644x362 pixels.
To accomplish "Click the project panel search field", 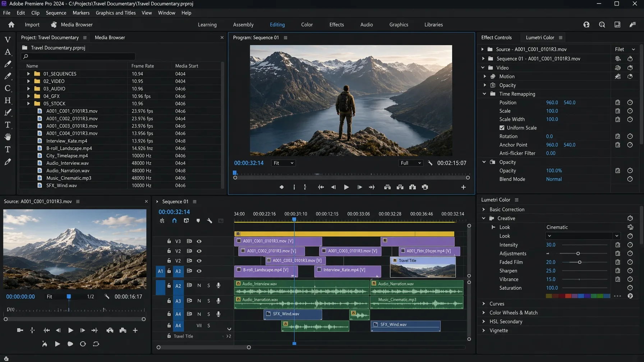I will click(78, 56).
